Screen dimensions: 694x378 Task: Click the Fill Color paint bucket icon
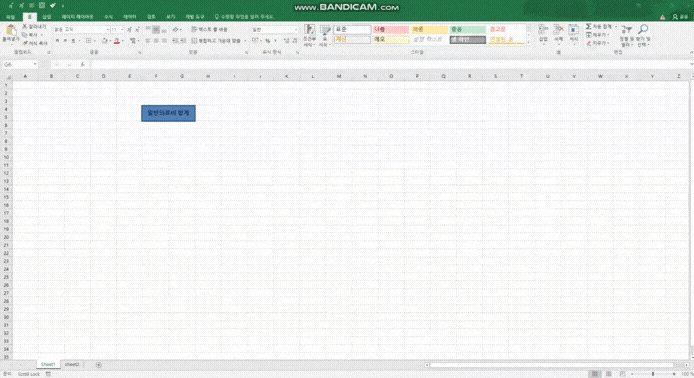pos(105,41)
